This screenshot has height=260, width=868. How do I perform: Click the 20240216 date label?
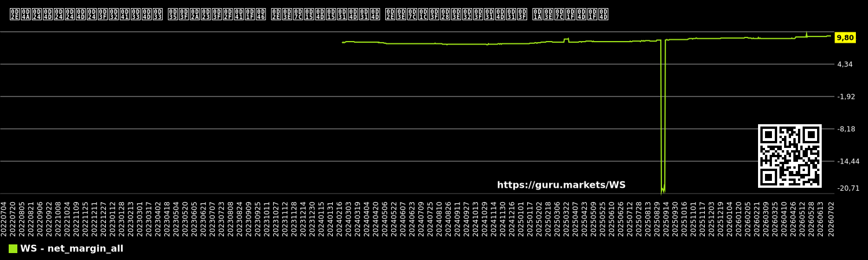point(339,218)
